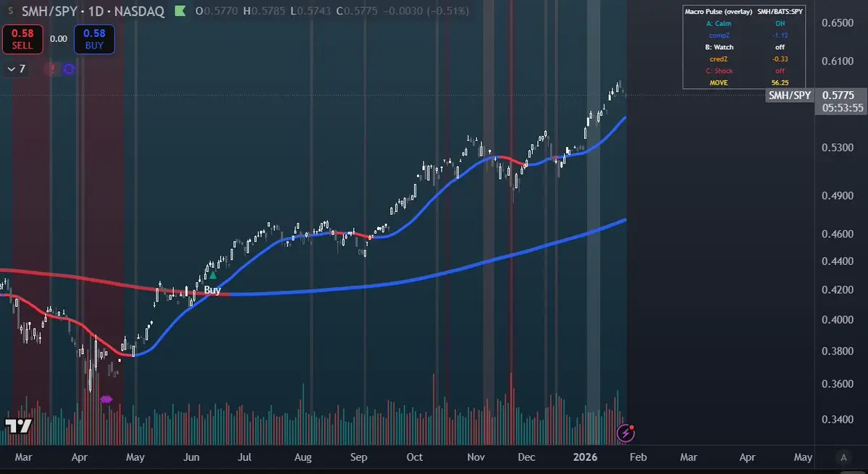Click the C: Shock row label
Image resolution: width=868 pixels, height=474 pixels.
(x=718, y=71)
